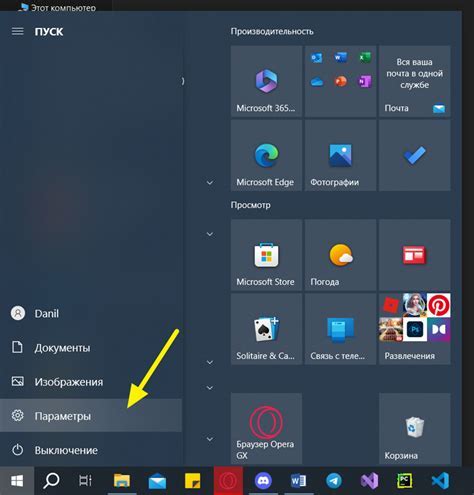
Task: Open Word in the Office folder tile
Action: [x=340, y=58]
